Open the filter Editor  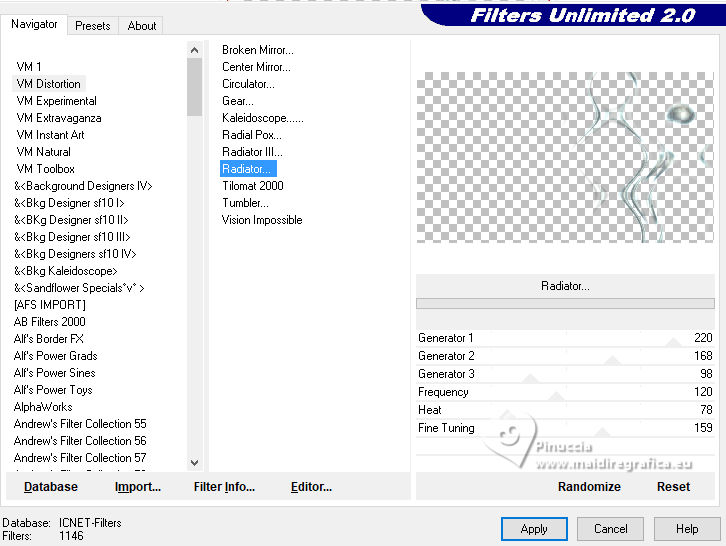point(311,487)
